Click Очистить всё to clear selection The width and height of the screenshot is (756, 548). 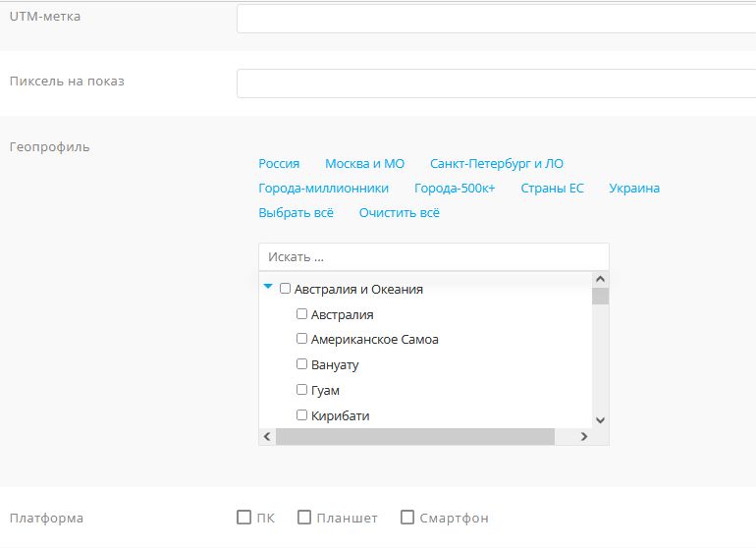tap(399, 212)
